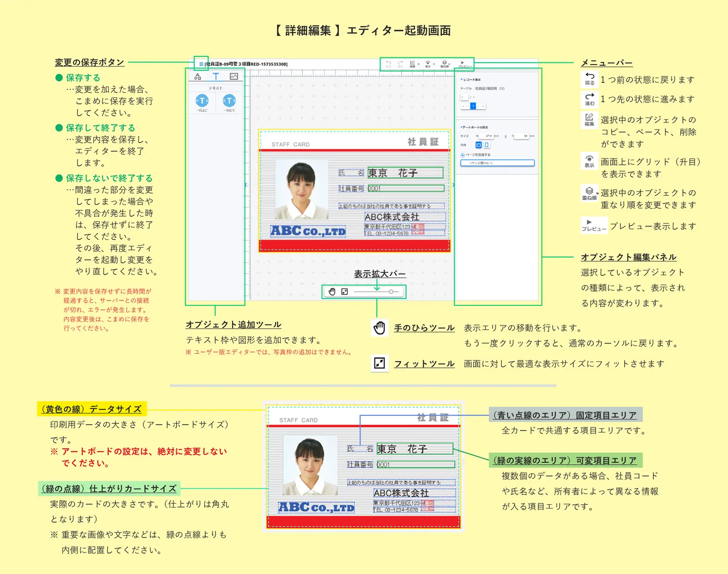Click the zoom slider handle in the zoom bar
The height and width of the screenshot is (574, 728).
tap(391, 292)
